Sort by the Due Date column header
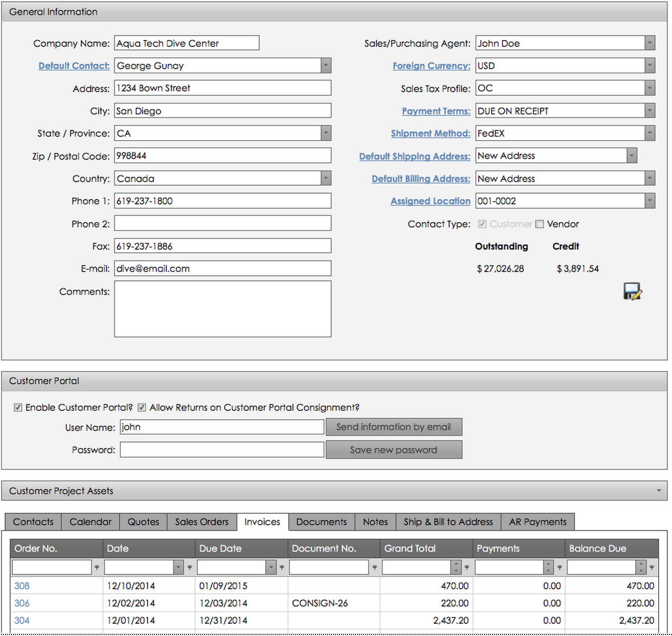Image resolution: width=672 pixels, height=636 pixels. pos(241,549)
